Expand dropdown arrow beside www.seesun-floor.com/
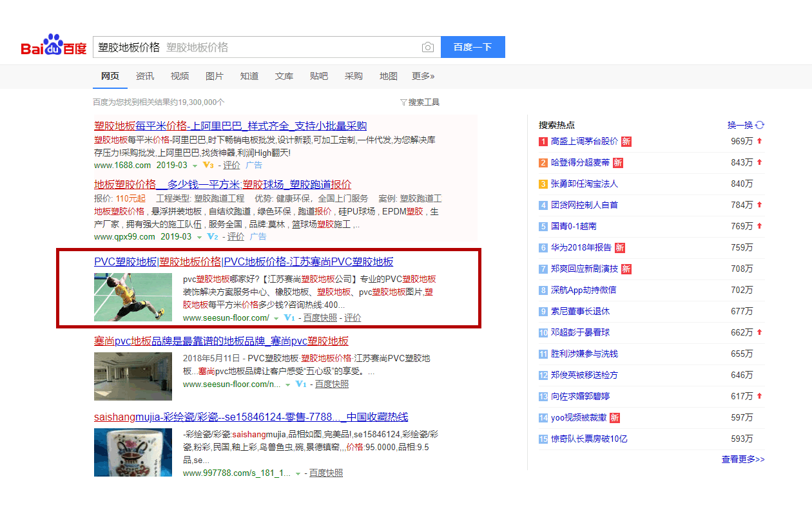This screenshot has height=521, width=812. coord(276,318)
